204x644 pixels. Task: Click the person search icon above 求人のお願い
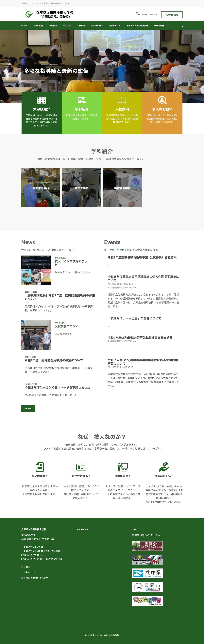click(162, 100)
